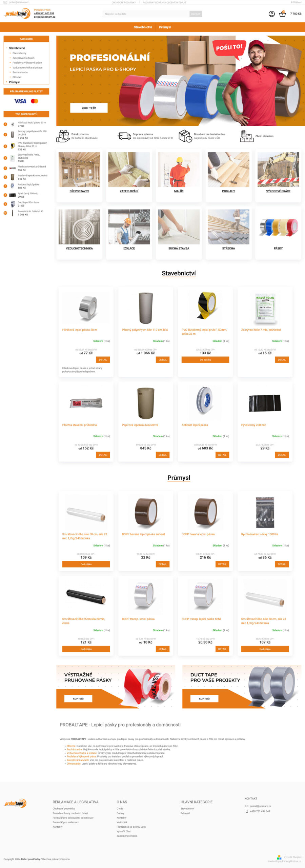
Task: Open the shopping cart basket icon
Action: [x=282, y=14]
